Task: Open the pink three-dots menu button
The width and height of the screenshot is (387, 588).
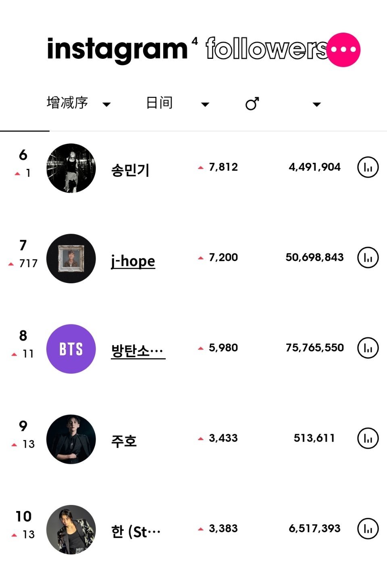Action: (343, 50)
